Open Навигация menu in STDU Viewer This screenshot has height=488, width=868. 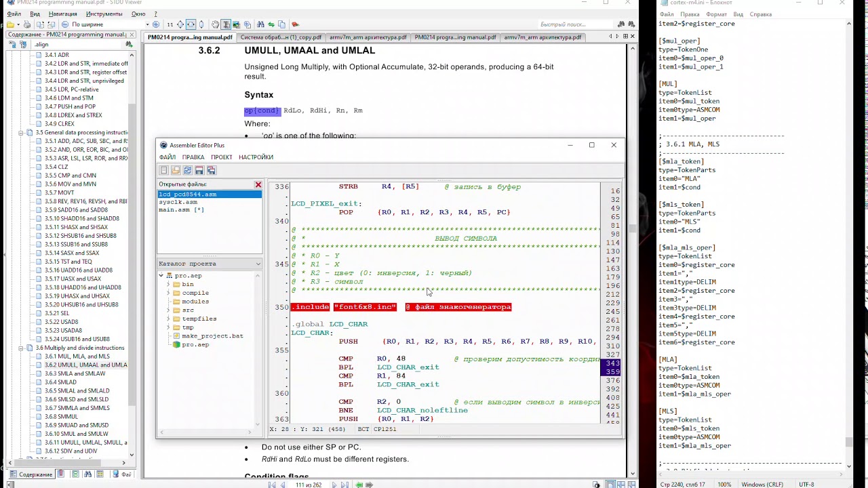[x=63, y=14]
